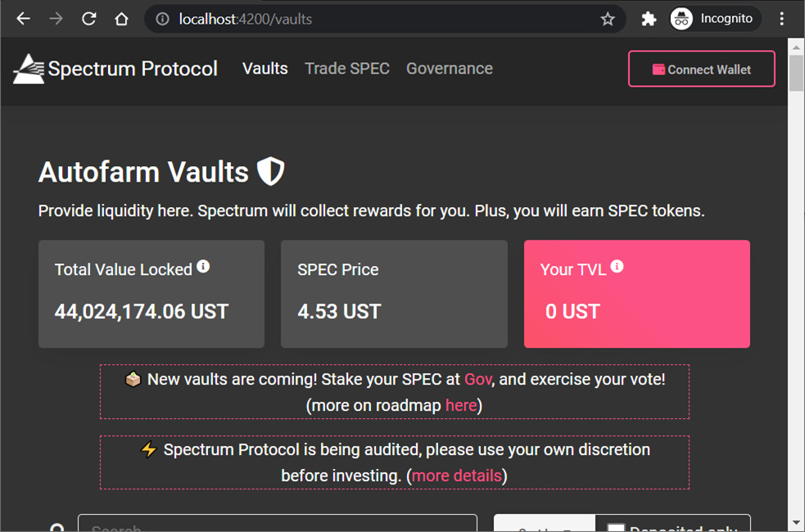Open the Chrome three-dot menu
The width and height of the screenshot is (805, 532).
point(781,19)
